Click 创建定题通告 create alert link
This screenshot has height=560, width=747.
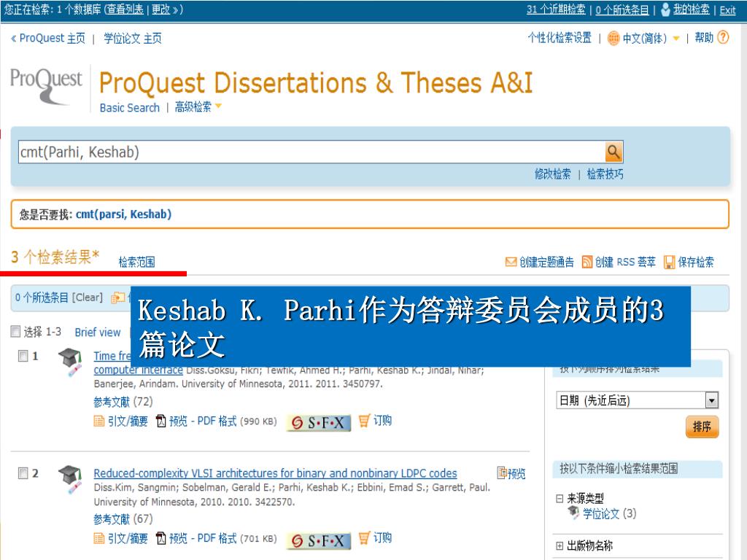pyautogui.click(x=546, y=262)
